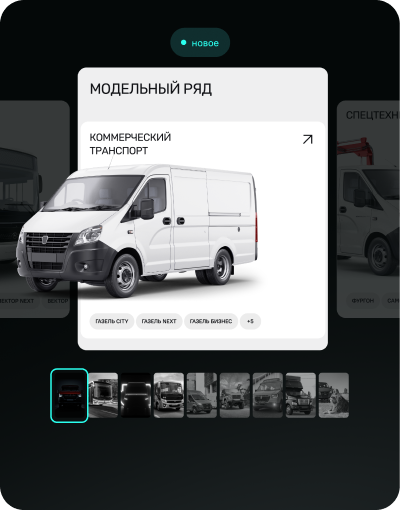Viewport: 400px width, 510px height.
Task: Select the highlighted dark car thumbnail
Action: [69, 395]
